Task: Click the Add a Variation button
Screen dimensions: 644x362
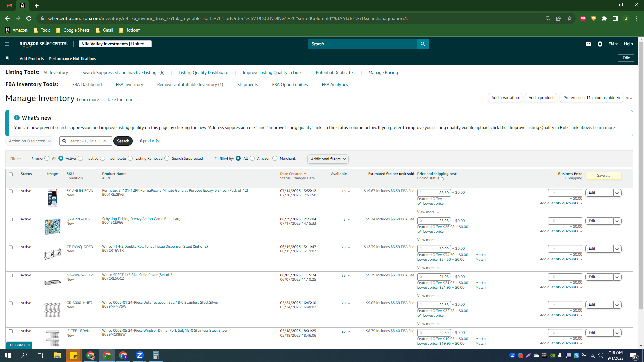Action: coord(505,98)
